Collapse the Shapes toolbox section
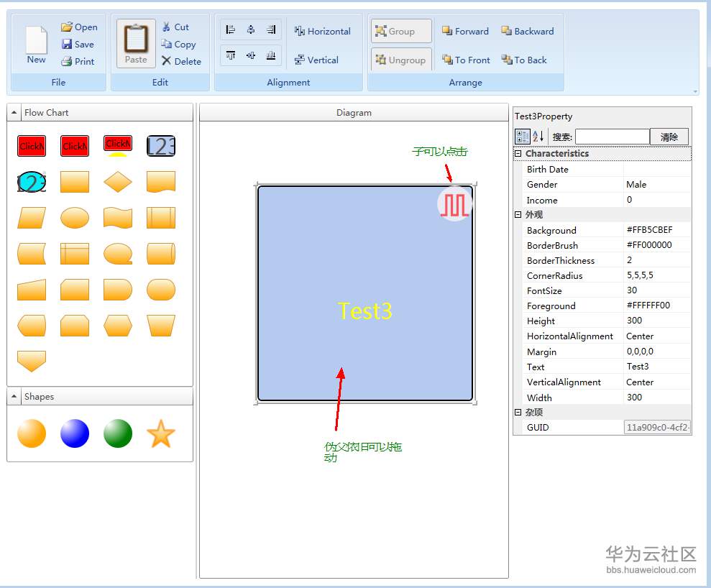The image size is (711, 588). coord(14,396)
